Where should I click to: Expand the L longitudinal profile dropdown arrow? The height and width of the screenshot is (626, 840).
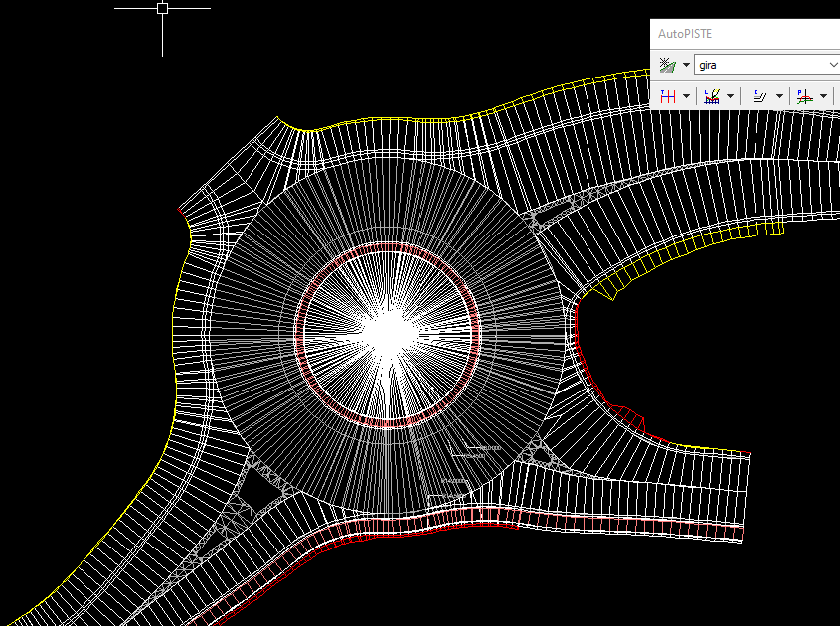coord(730,97)
